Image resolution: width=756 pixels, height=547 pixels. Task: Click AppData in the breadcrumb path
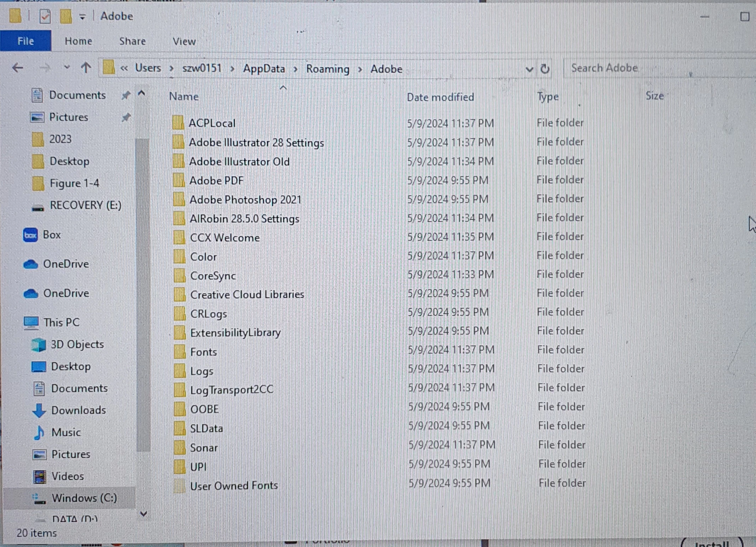264,69
